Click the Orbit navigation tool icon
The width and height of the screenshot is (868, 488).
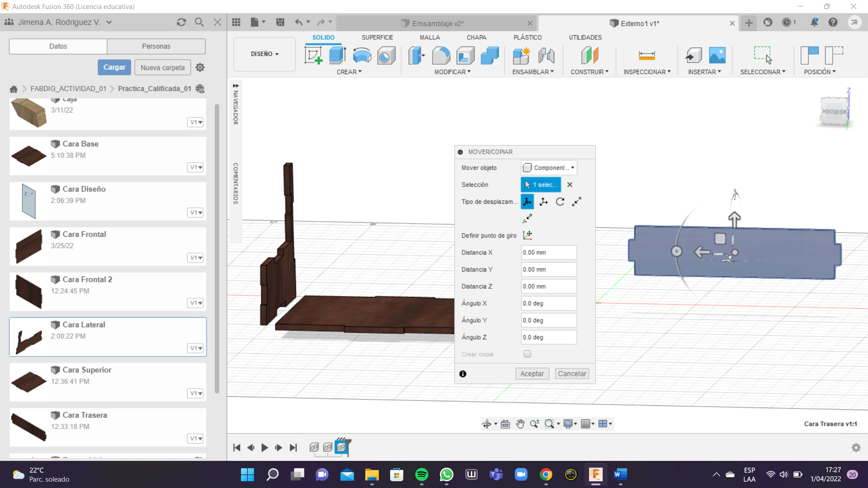tap(486, 424)
